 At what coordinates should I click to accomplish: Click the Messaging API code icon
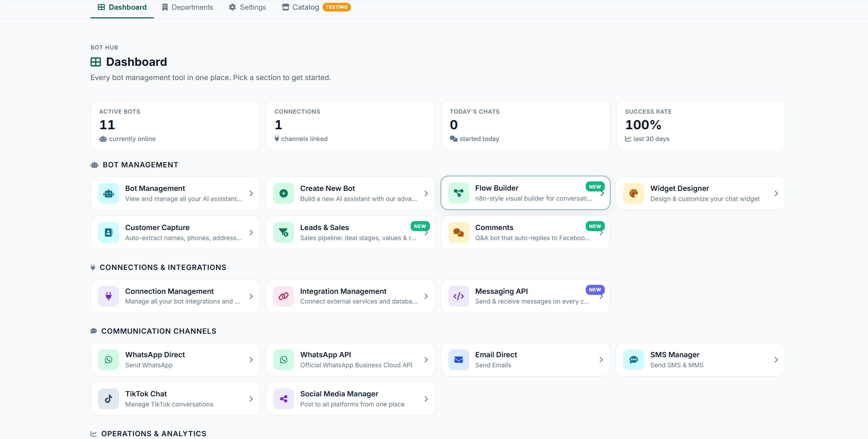click(458, 296)
